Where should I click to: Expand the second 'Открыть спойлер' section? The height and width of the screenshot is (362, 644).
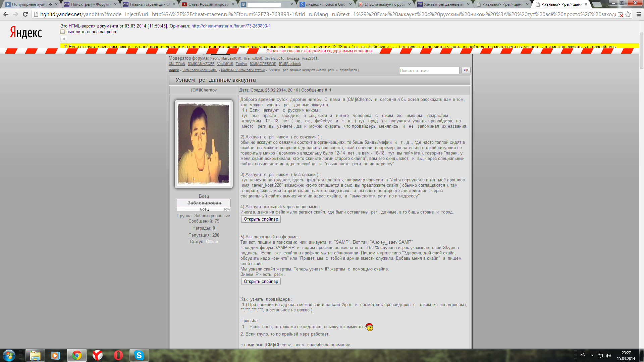(x=261, y=282)
